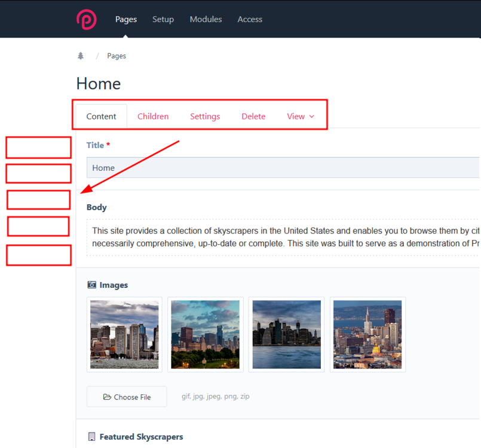Open the Modules menu
The height and width of the screenshot is (448, 481).
pyautogui.click(x=206, y=19)
